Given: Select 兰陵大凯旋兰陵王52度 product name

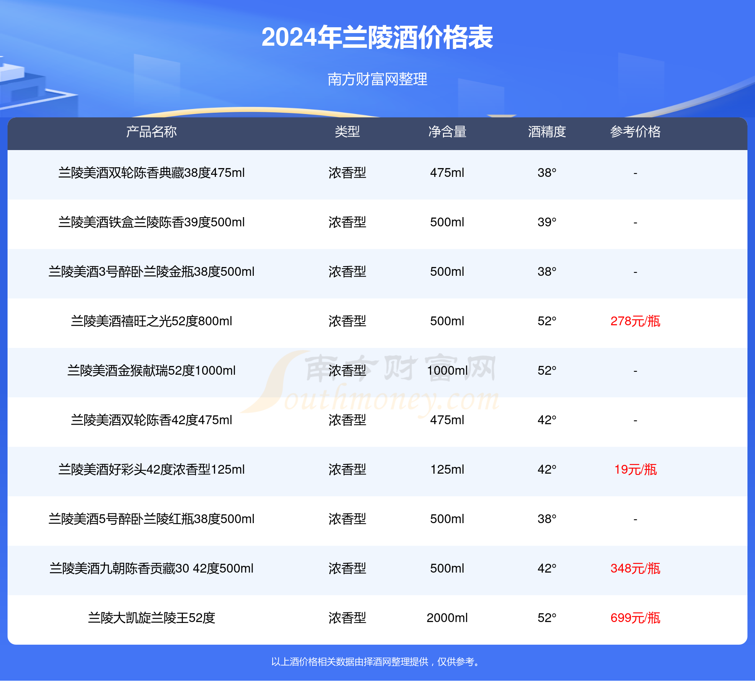Looking at the screenshot, I should 151,618.
